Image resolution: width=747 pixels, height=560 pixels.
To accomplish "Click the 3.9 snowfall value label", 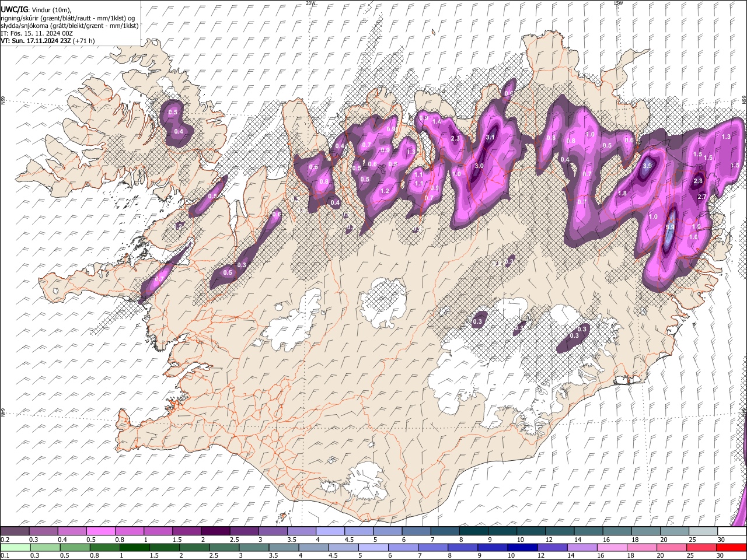I will pyautogui.click(x=647, y=166).
